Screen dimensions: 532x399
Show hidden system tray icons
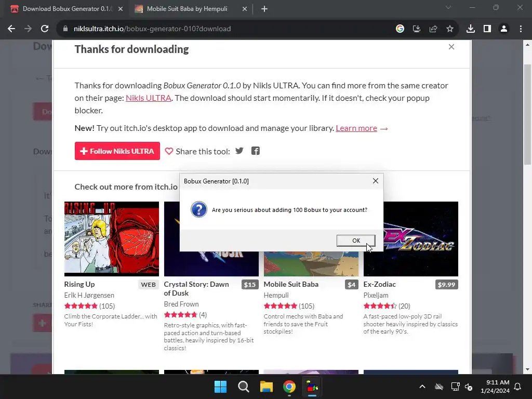(422, 387)
